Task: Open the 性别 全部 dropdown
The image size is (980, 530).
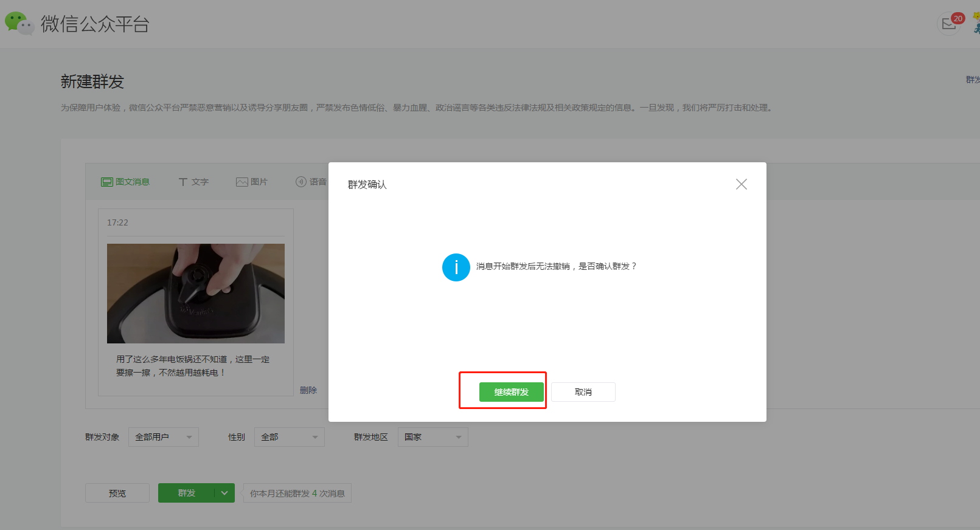Action: pyautogui.click(x=290, y=437)
